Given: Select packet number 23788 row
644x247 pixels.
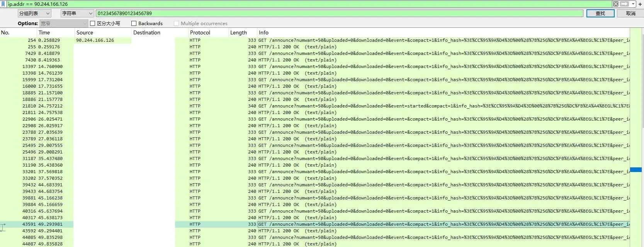Looking at the screenshot, I should click(315, 132).
